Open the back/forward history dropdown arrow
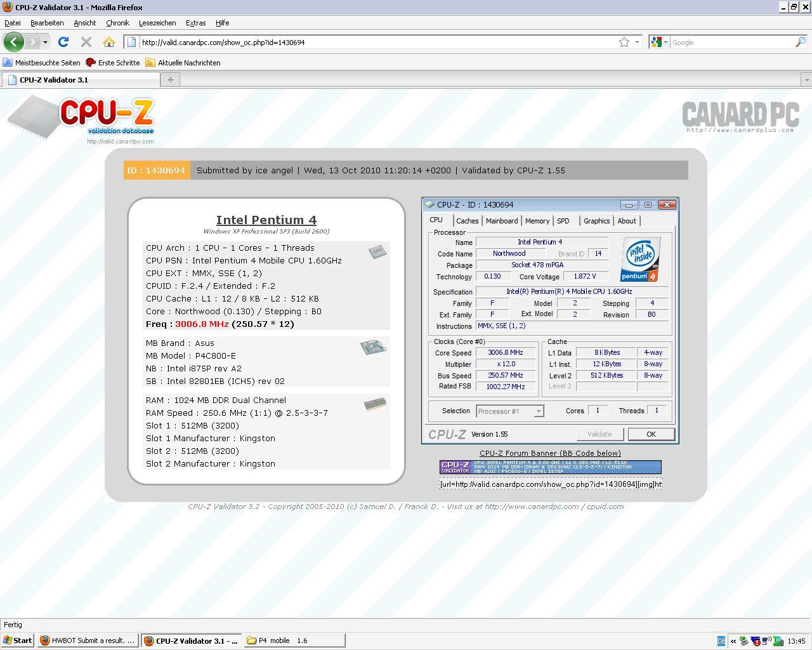This screenshot has height=650, width=812. [x=45, y=42]
